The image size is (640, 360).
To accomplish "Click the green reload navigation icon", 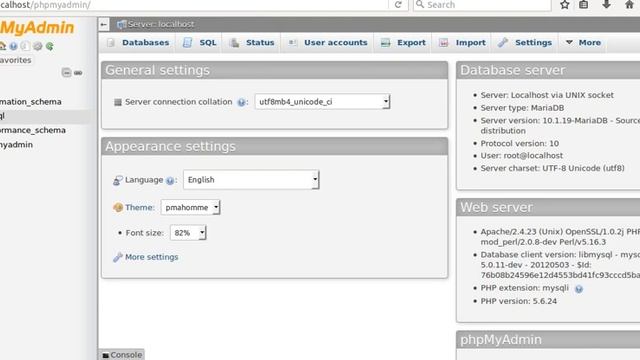I will point(50,46).
